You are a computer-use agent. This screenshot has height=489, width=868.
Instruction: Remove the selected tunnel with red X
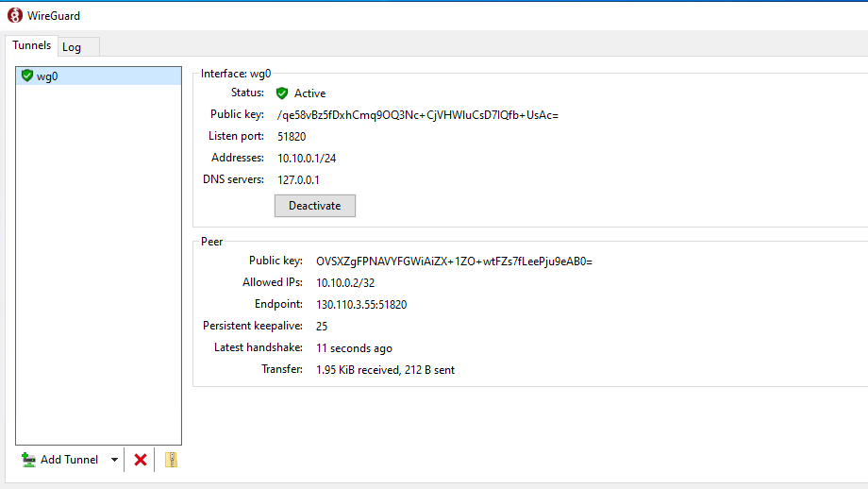[x=140, y=460]
